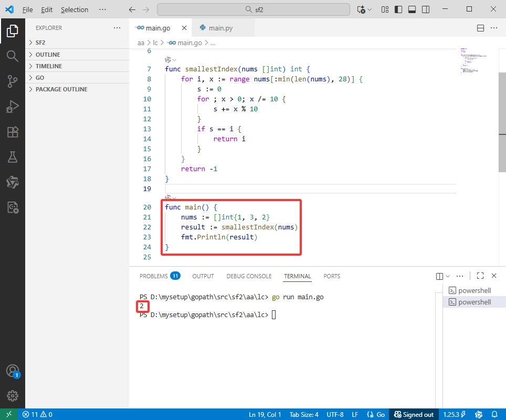
Task: Maximize the terminal panel size
Action: coord(480,276)
